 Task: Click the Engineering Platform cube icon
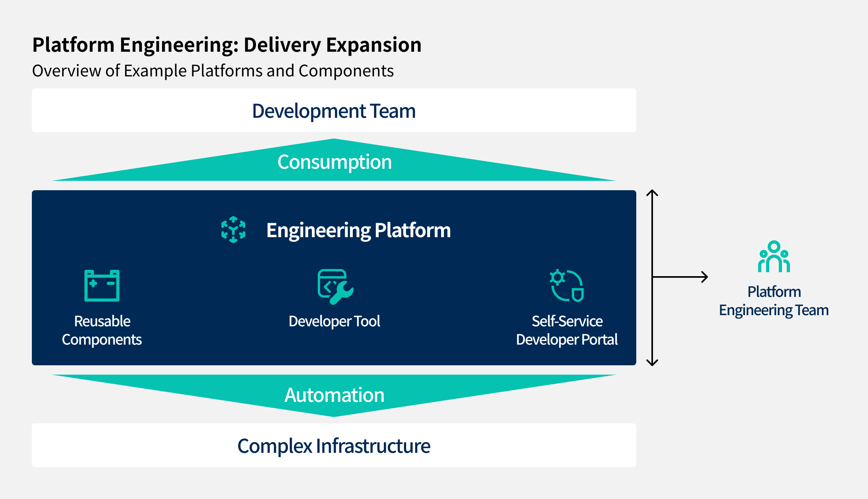click(233, 230)
